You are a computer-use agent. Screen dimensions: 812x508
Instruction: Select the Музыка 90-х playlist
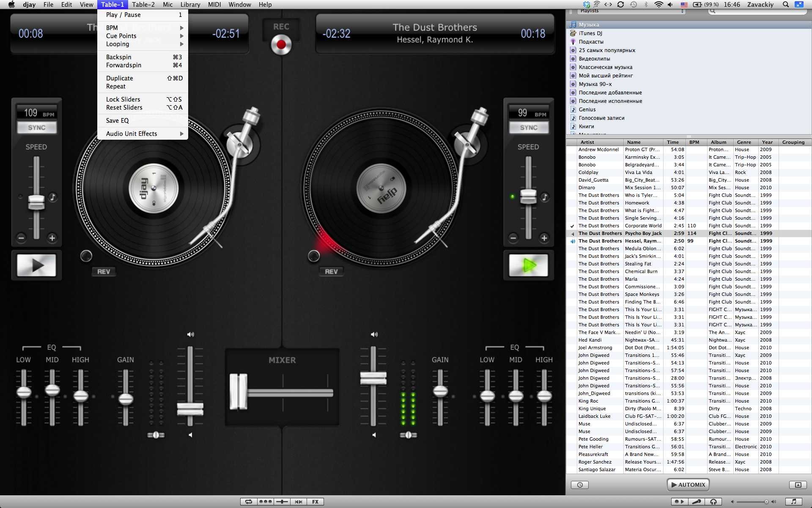click(x=689, y=84)
